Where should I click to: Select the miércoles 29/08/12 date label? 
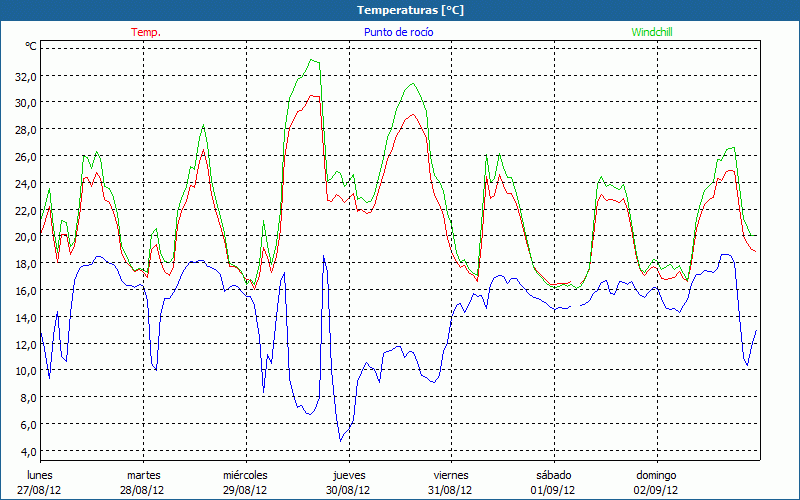pos(245,482)
